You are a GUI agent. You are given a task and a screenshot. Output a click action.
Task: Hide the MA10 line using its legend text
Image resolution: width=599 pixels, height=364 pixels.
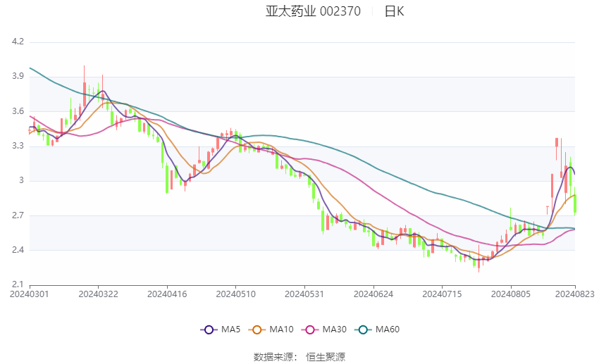(x=281, y=329)
